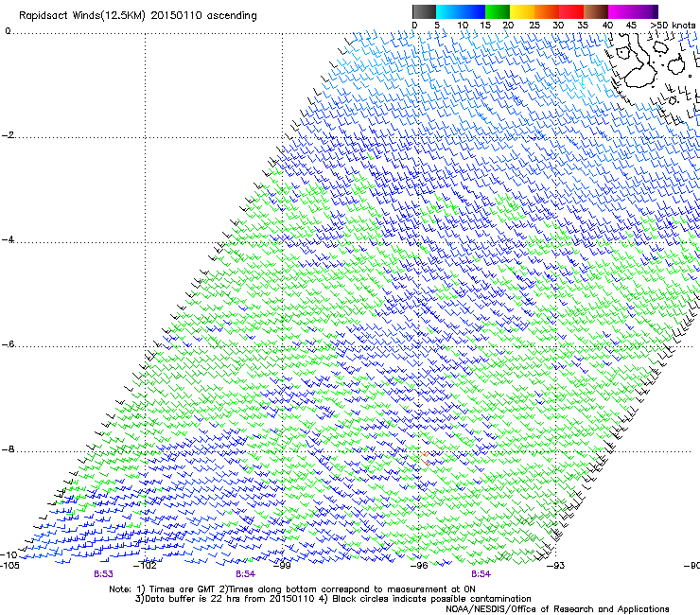Screen dimensions: 700x615
Task: Click the '40' legend scale label
Action: [607, 26]
